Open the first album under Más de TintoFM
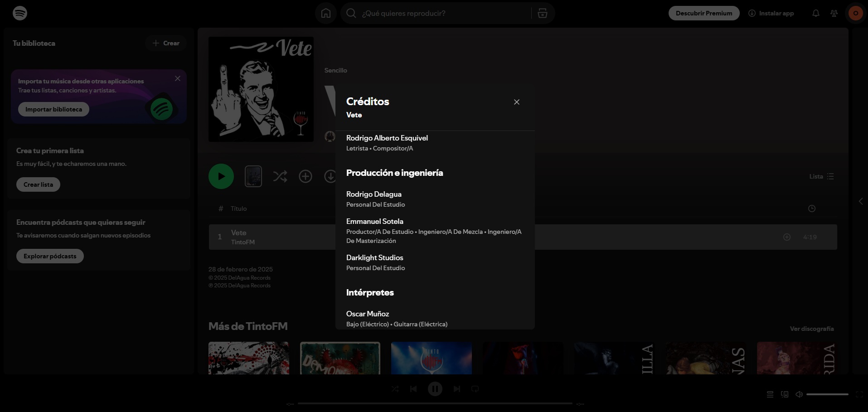This screenshot has width=868, height=412. [x=249, y=358]
